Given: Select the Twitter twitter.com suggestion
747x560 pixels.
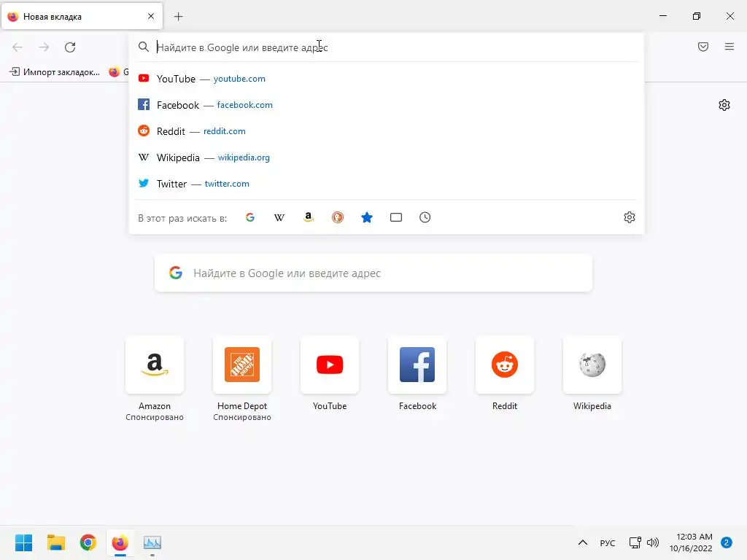Looking at the screenshot, I should point(387,183).
